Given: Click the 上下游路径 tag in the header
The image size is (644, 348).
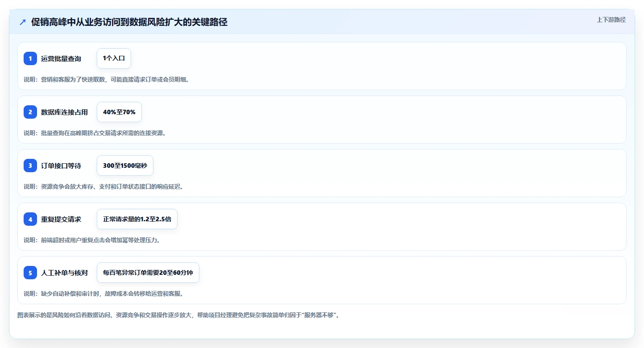Looking at the screenshot, I should [611, 20].
